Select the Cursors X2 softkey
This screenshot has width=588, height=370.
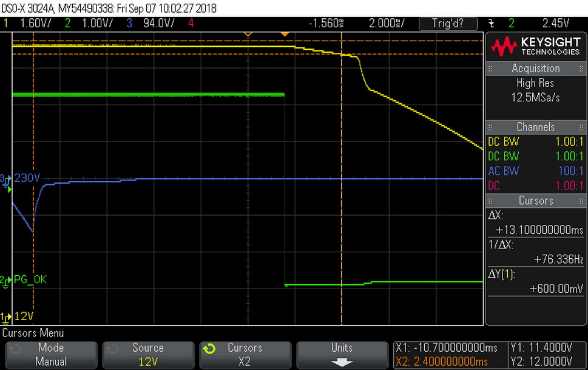pos(245,355)
